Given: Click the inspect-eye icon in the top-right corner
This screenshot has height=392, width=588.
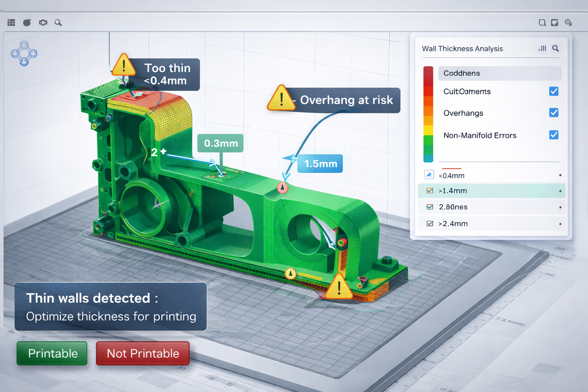Looking at the screenshot, I should (x=568, y=23).
